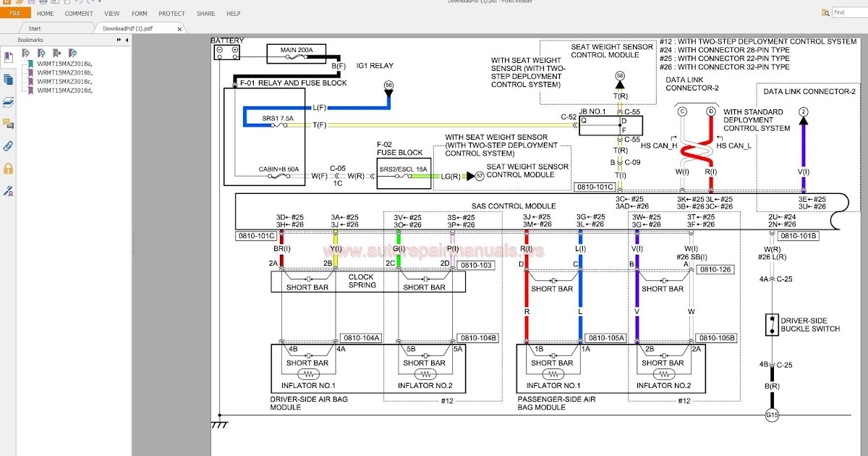Open the Comments panel icon
Screen dimensions: 868x456
(8, 124)
